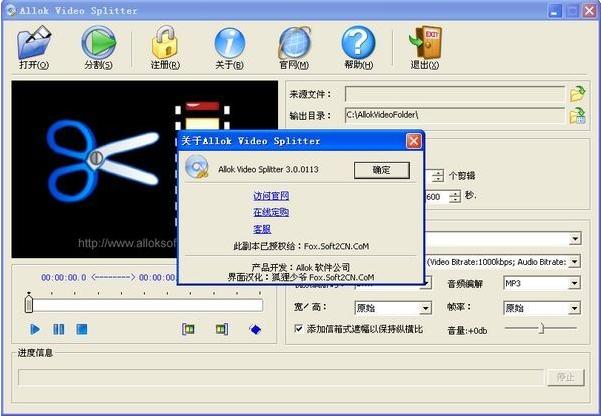This screenshot has width=601, height=417.
Task: Set the clip start mark icon
Action: [188, 329]
